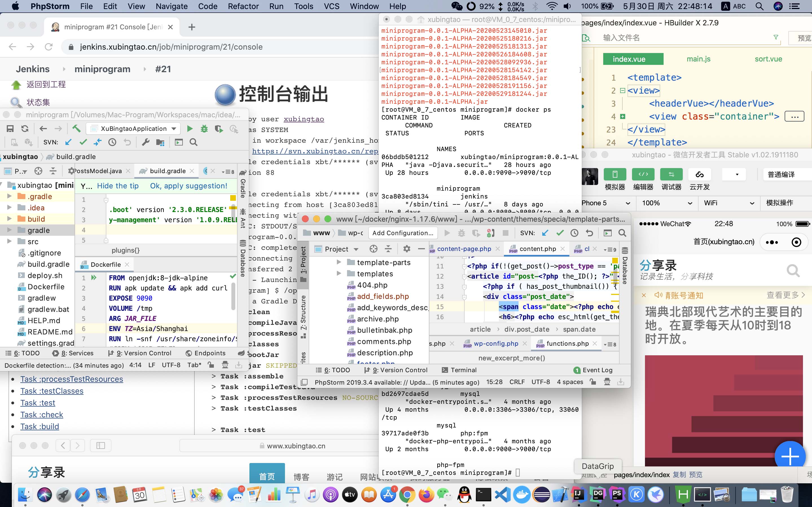
Task: Start debugging XuBingtaoApplication with the bug icon
Action: (204, 129)
